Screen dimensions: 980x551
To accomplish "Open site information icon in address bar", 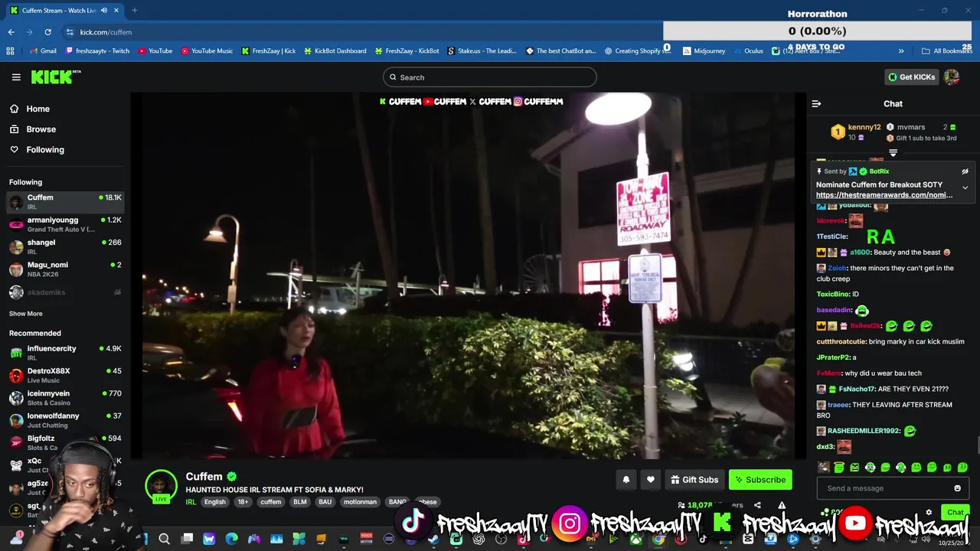I will click(x=70, y=32).
